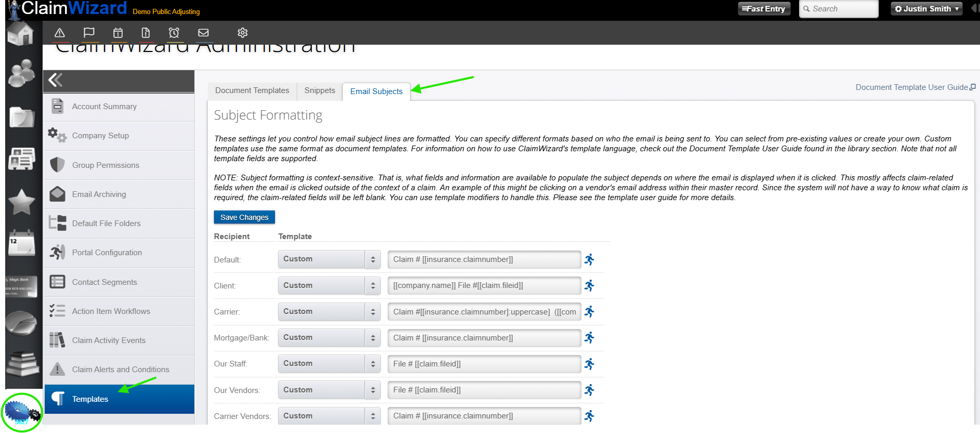Click the document icon in top toolbar
Image resolution: width=980 pixels, height=433 pixels.
(x=145, y=33)
